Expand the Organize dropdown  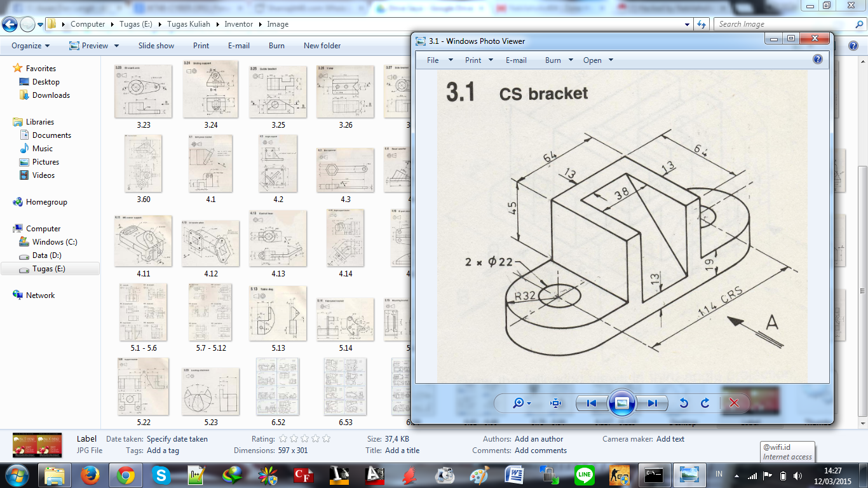[x=31, y=46]
